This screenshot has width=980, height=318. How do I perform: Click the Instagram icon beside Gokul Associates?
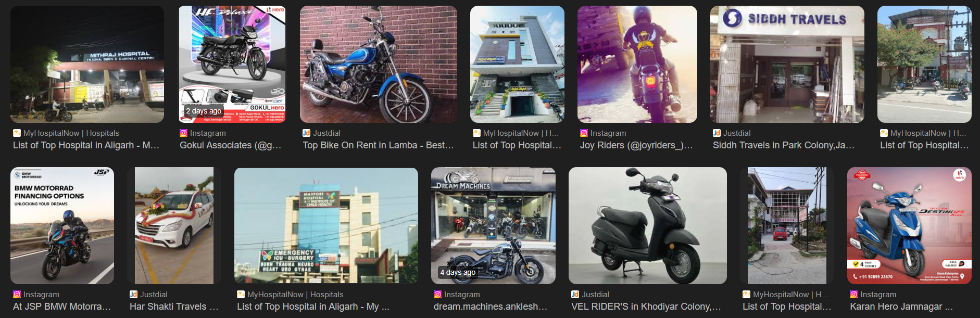click(x=183, y=133)
